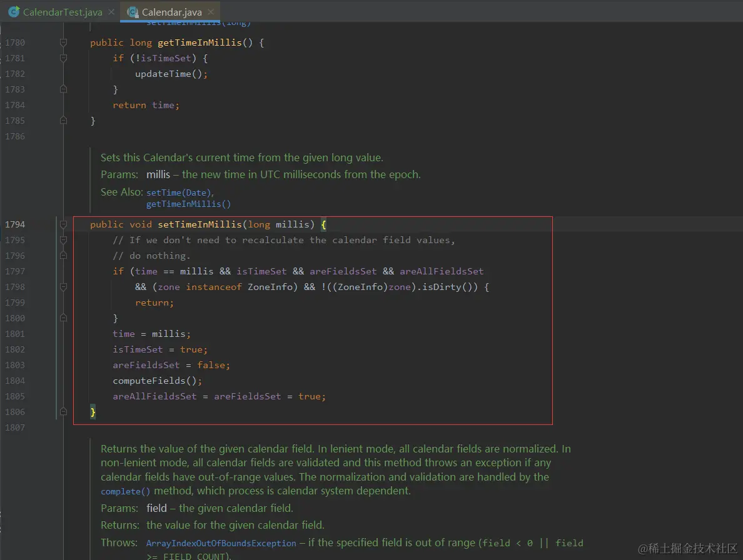Click the ZoneInfo instanceof check

tap(225, 287)
